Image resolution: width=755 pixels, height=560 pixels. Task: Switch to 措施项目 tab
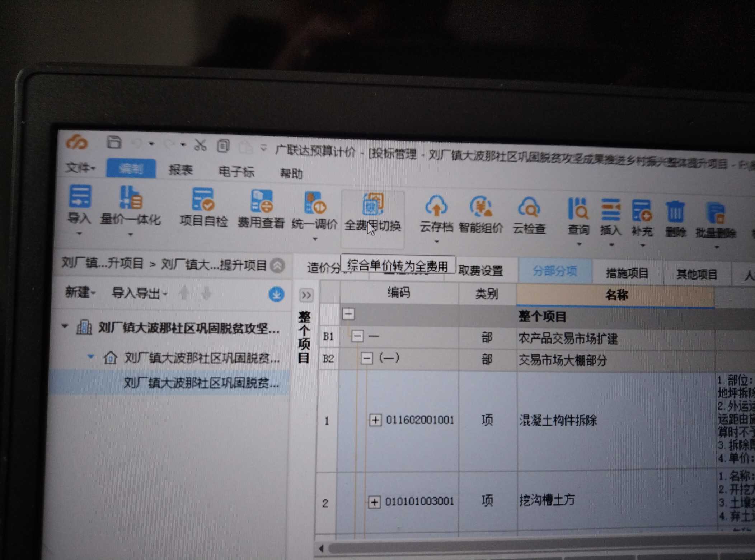627,273
